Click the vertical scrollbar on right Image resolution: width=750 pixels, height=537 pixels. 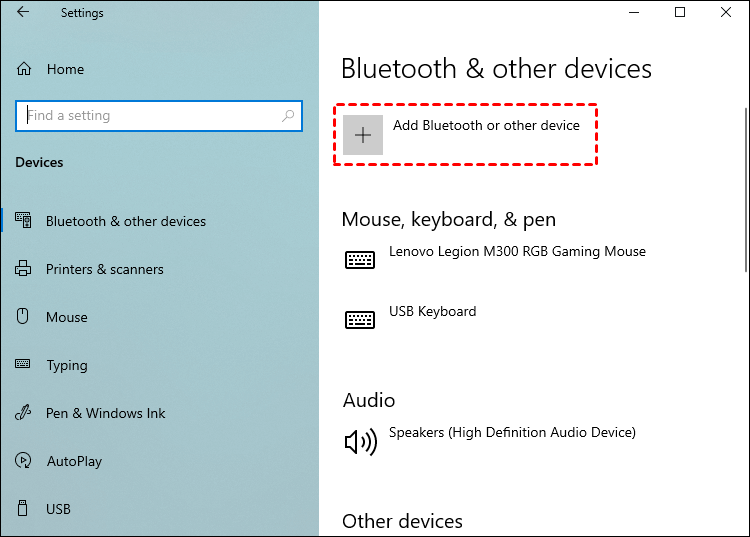pyautogui.click(x=744, y=190)
